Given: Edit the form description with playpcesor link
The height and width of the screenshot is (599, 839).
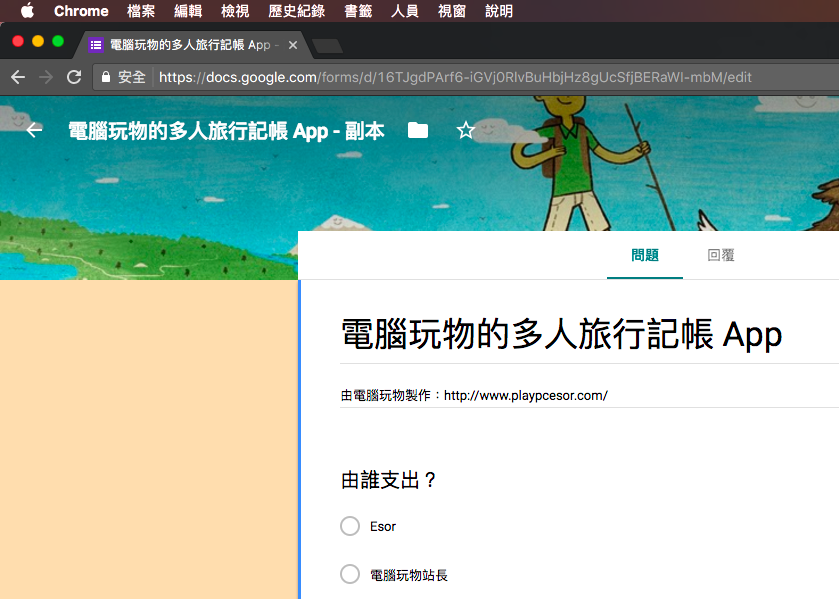Looking at the screenshot, I should (474, 396).
